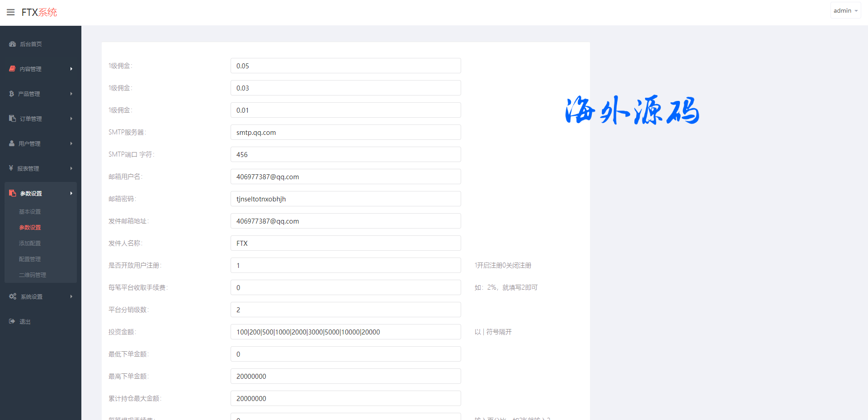Click the yen icon beside 报表管理
This screenshot has height=420, width=868.
[x=11, y=168]
